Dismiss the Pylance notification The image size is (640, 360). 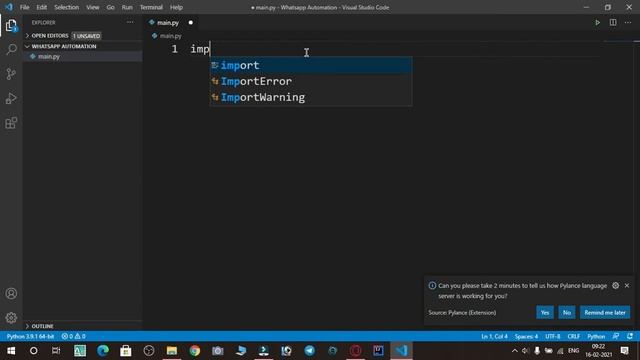click(x=627, y=286)
